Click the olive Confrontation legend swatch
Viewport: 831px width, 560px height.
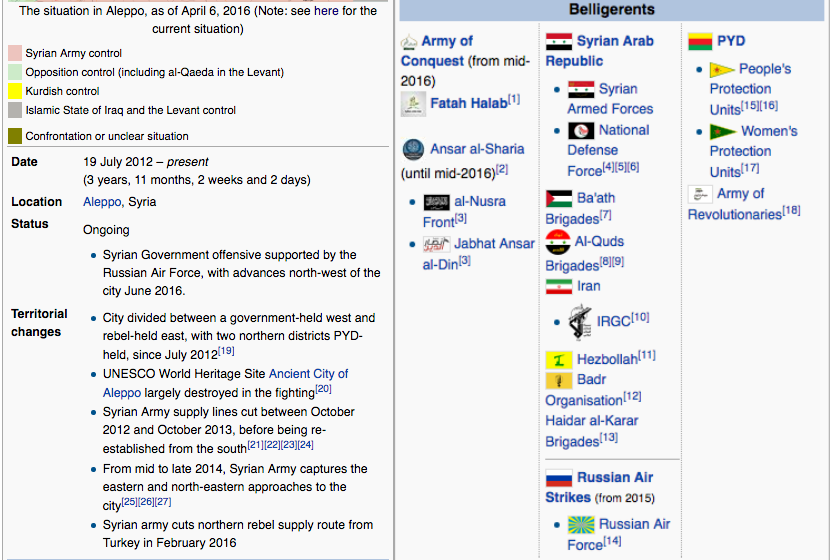click(15, 136)
